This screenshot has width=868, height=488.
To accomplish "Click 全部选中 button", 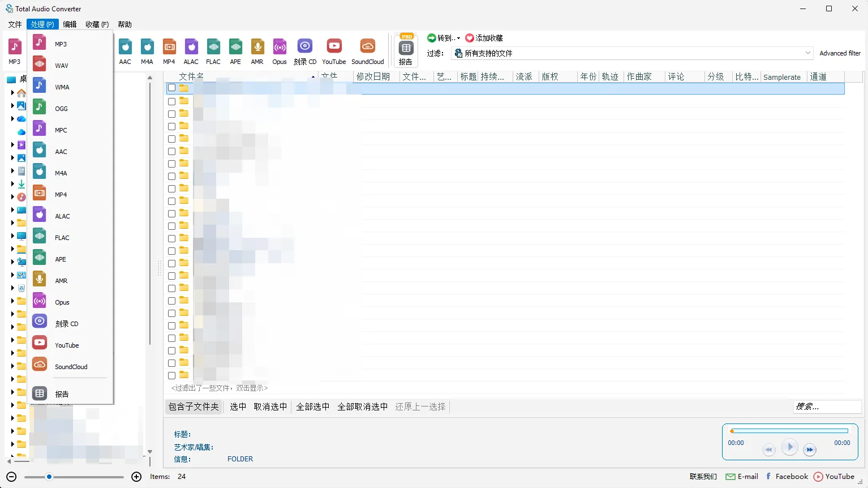I will point(312,406).
